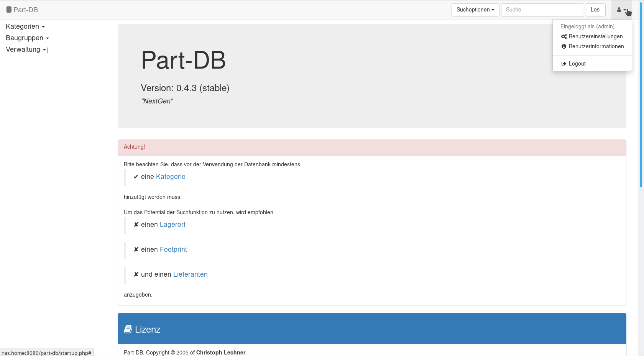Image resolution: width=644 pixels, height=356 pixels.
Task: Open the Lieferanten link
Action: (x=190, y=274)
